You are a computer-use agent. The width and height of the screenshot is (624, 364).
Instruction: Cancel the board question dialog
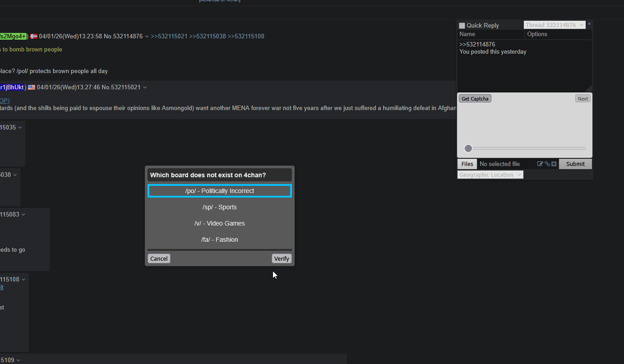click(159, 258)
